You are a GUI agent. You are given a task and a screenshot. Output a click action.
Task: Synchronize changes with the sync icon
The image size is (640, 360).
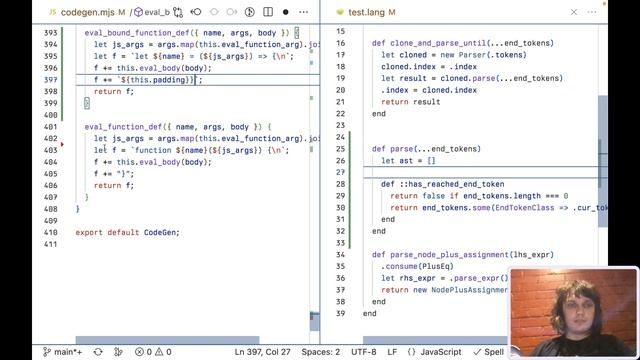98,352
